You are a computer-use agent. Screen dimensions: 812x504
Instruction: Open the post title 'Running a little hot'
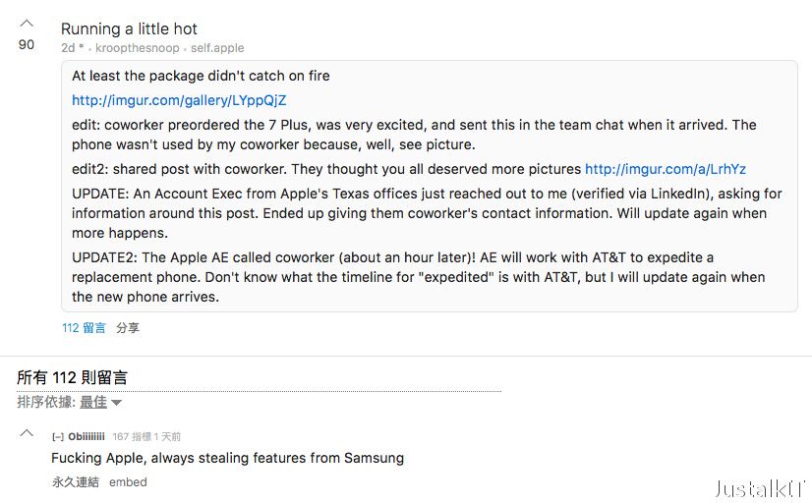pos(129,28)
